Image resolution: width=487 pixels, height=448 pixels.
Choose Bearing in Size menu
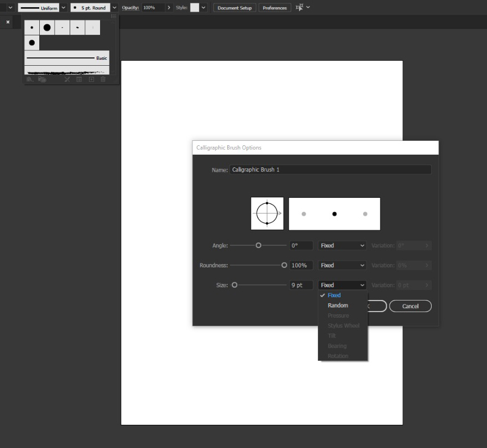click(343, 346)
